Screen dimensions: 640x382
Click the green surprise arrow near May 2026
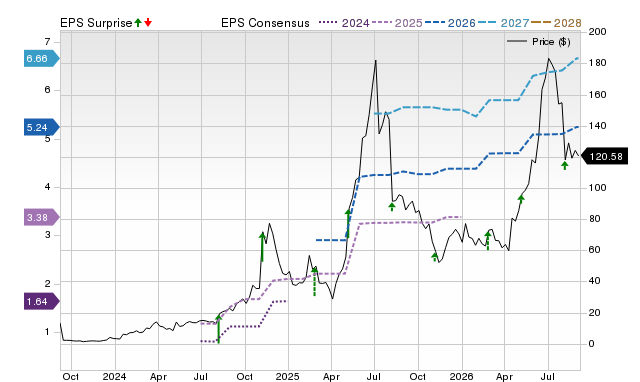(521, 199)
